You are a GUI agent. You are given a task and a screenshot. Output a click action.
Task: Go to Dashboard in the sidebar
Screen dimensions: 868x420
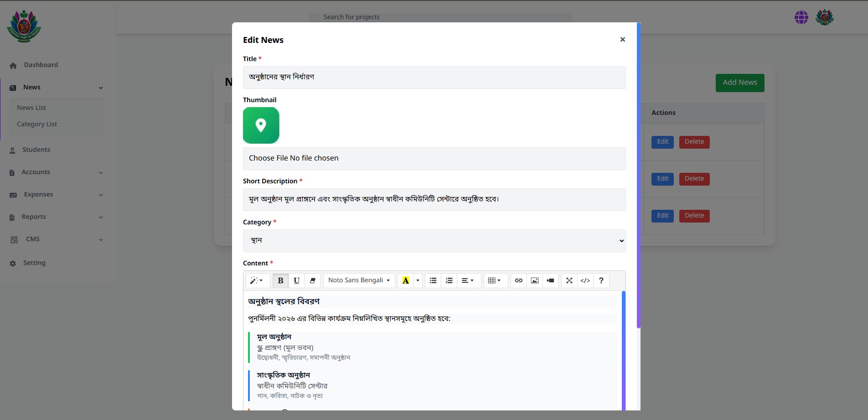(x=41, y=65)
